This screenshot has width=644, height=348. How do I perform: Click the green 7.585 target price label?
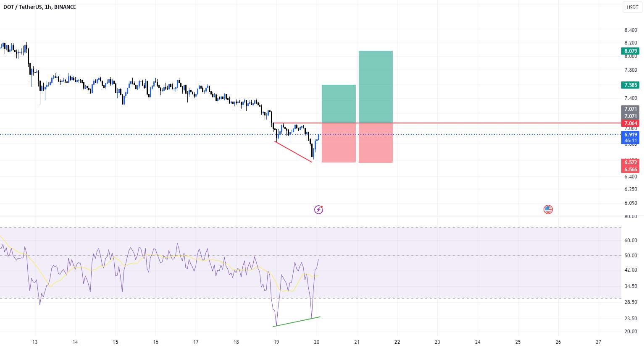pos(631,85)
